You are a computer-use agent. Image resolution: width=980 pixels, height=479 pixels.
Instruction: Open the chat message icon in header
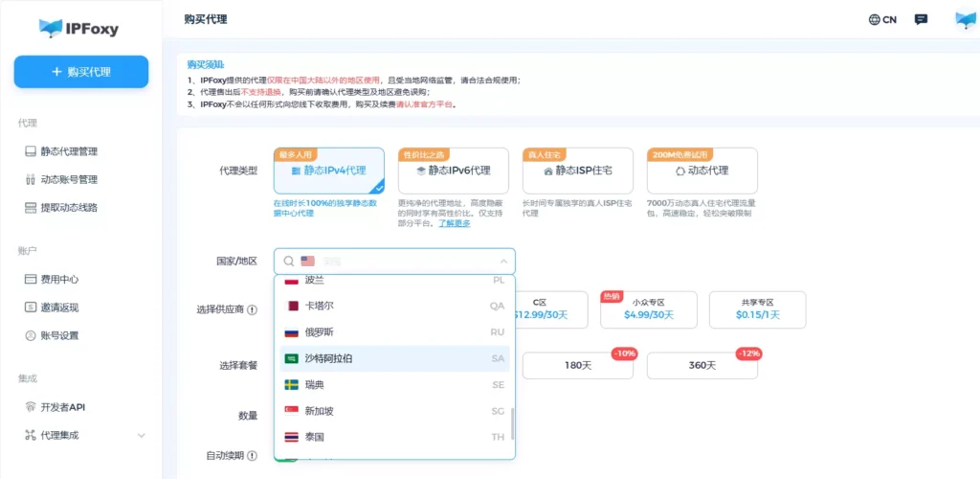[921, 19]
